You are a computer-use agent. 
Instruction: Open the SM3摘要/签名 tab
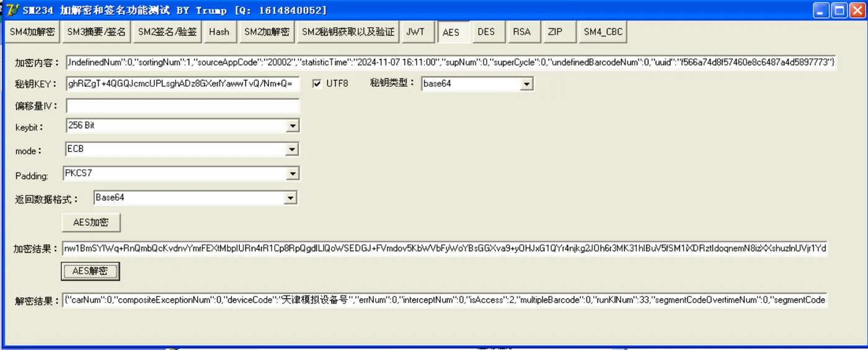point(96,32)
